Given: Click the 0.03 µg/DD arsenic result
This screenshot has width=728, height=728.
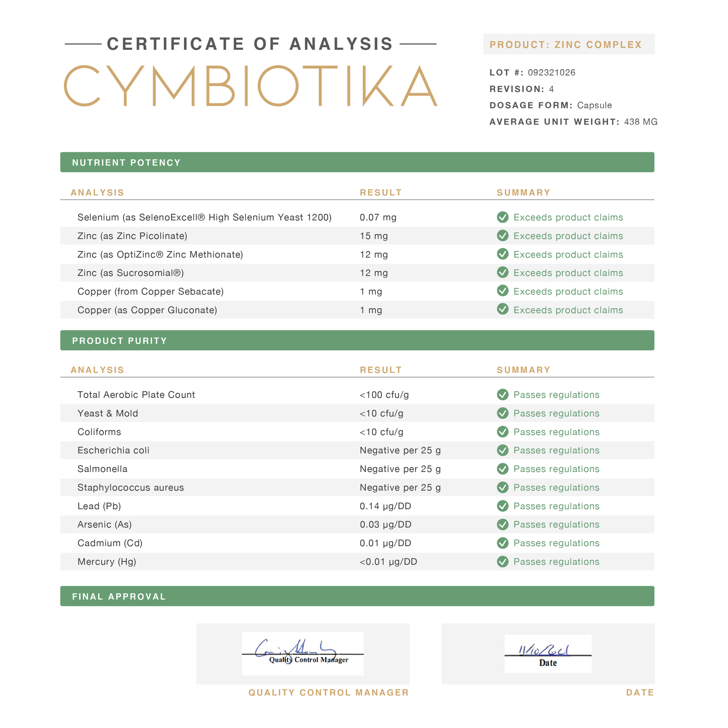Looking at the screenshot, I should [385, 525].
